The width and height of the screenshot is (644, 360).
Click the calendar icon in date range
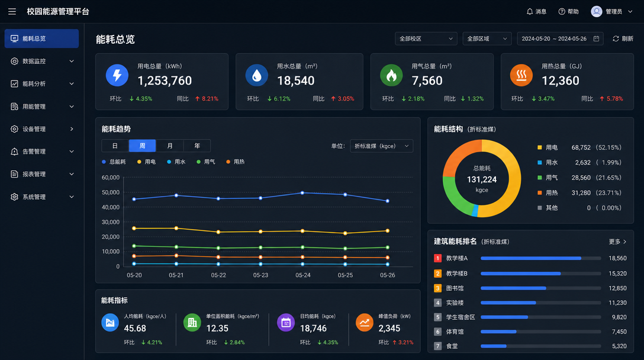596,38
